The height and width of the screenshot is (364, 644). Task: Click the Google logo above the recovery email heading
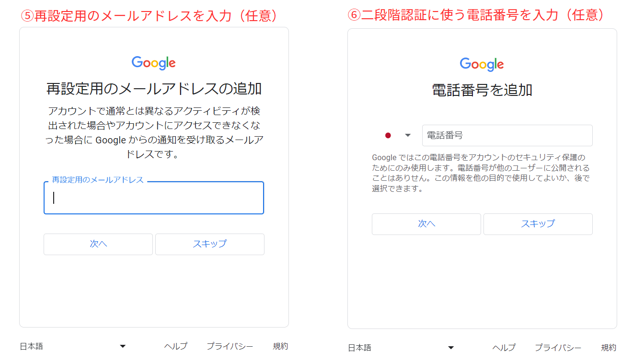click(153, 63)
